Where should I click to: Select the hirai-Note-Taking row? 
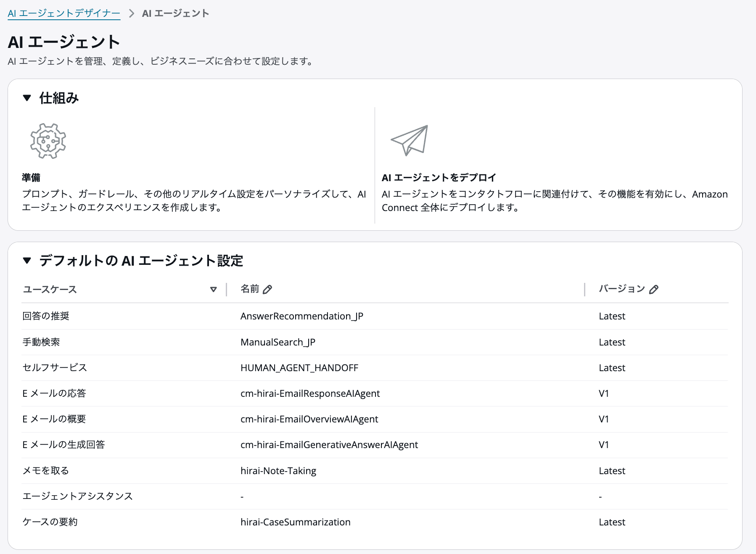click(278, 470)
